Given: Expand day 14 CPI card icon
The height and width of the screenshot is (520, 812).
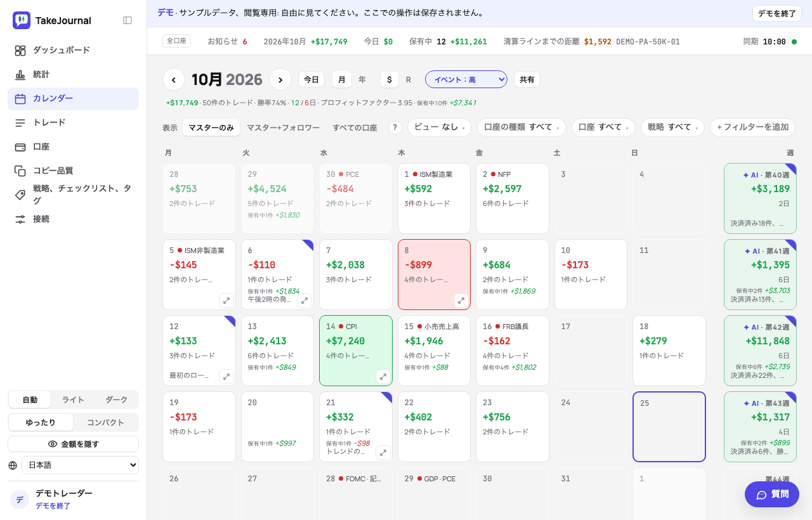Looking at the screenshot, I should 383,377.
